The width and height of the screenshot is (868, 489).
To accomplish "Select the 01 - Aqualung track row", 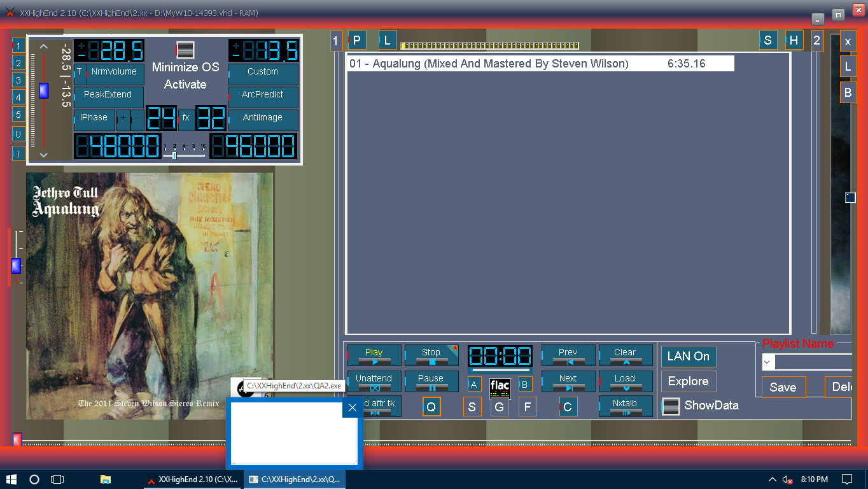I will (541, 64).
